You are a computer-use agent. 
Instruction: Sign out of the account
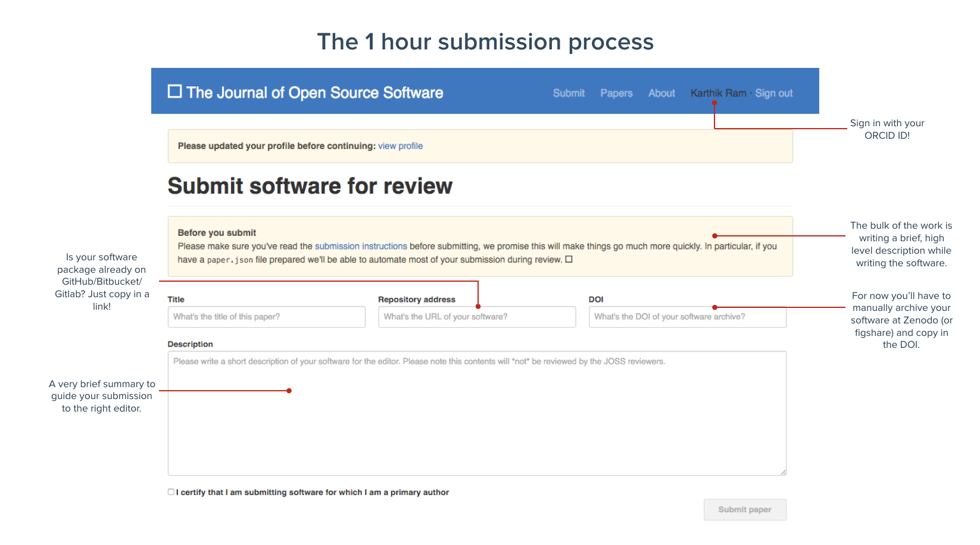click(773, 94)
